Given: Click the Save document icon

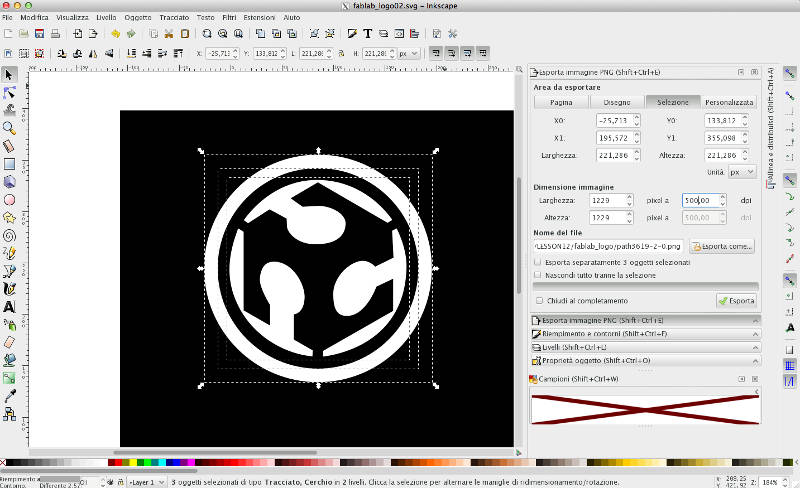Looking at the screenshot, I should tap(39, 34).
